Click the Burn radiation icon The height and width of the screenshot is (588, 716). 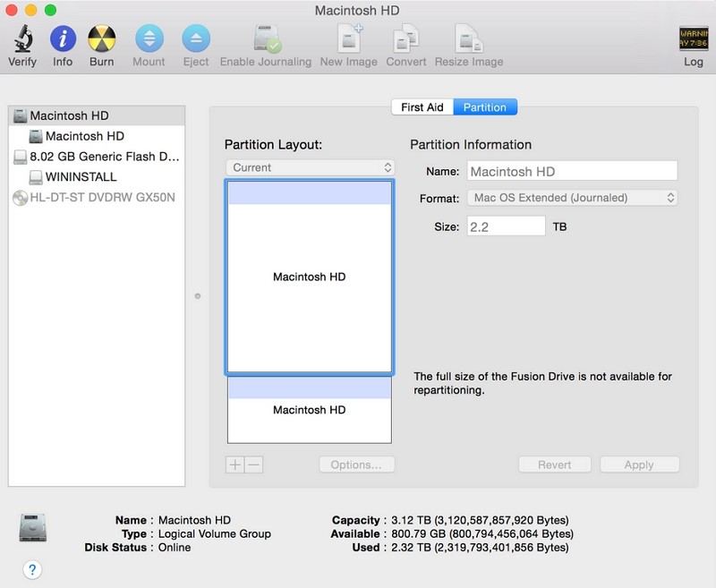tap(101, 38)
